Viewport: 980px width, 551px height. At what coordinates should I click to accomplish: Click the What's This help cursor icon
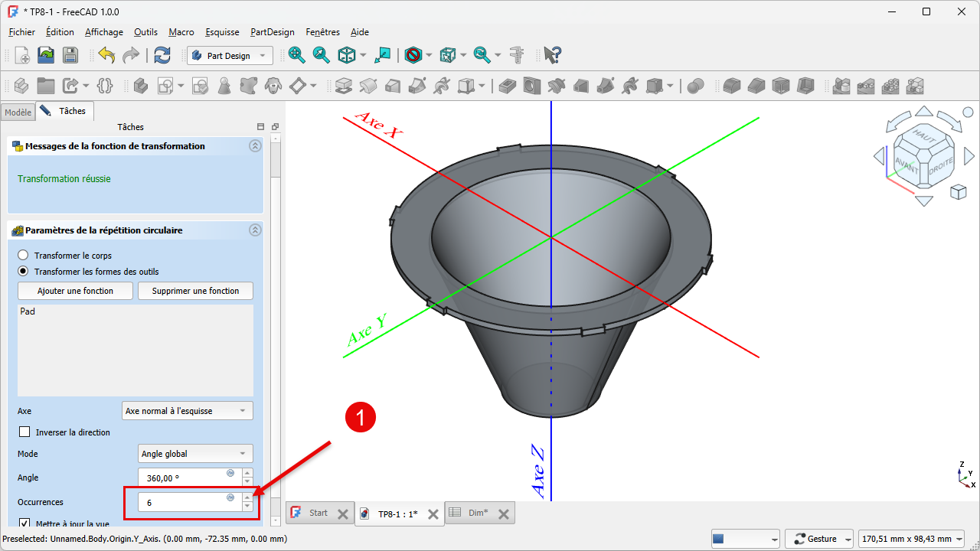[x=553, y=55]
